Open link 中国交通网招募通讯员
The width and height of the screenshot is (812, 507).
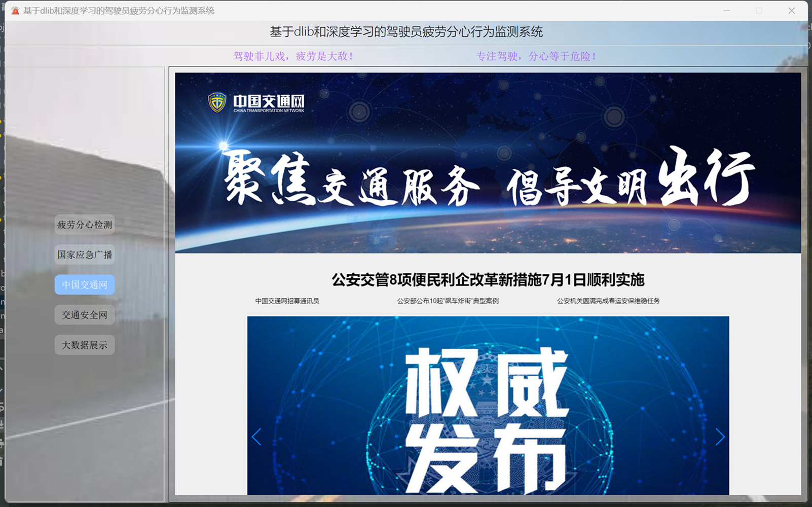[x=287, y=301]
